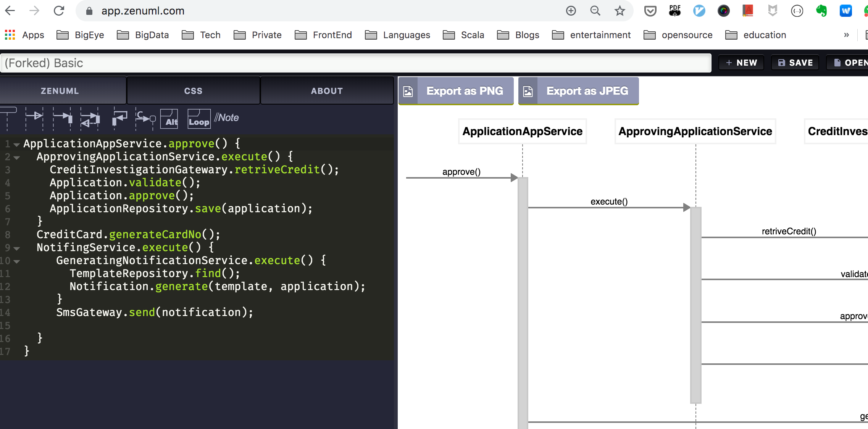Insert a //Note comment
Viewport: 868px width, 429px height.
(x=227, y=118)
